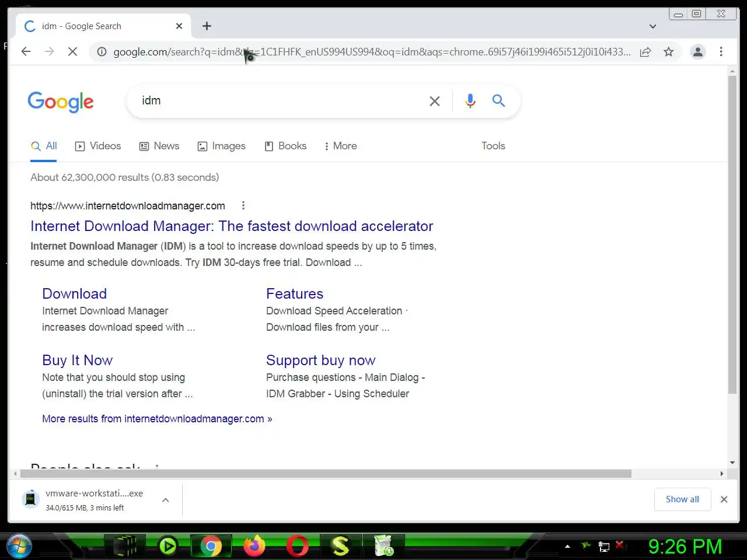Click the https://www.internetdownloadmanager.com URL text
The image size is (747, 560).
128,205
